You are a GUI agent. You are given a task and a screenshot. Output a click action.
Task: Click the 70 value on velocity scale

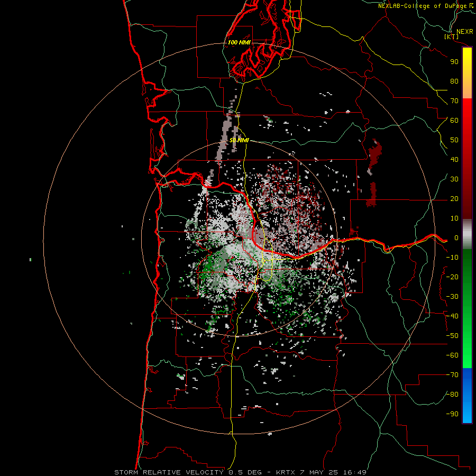pyautogui.click(x=454, y=101)
